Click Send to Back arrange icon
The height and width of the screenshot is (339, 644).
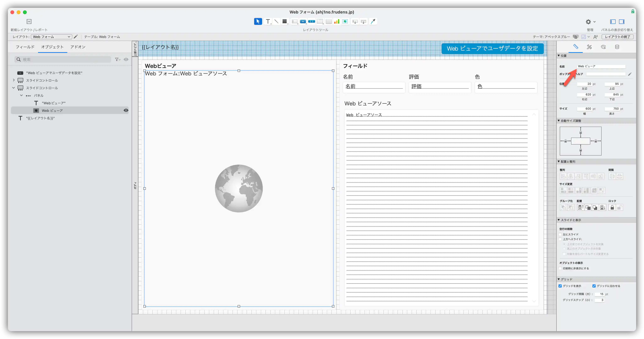[x=602, y=207]
